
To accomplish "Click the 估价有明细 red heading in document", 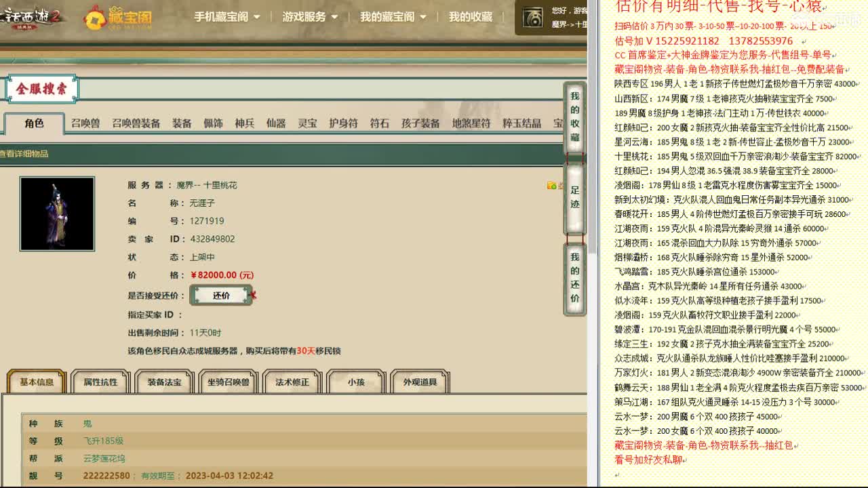I will (x=720, y=7).
